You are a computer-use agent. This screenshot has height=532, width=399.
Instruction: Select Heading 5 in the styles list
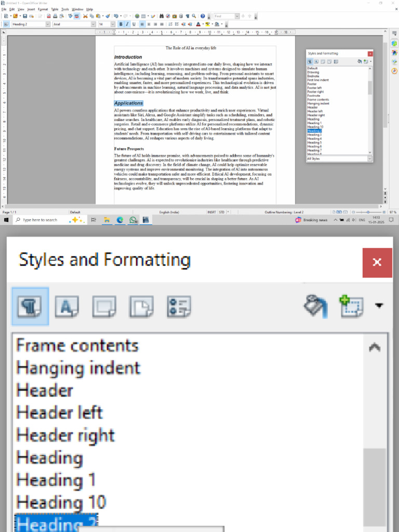tap(314, 142)
